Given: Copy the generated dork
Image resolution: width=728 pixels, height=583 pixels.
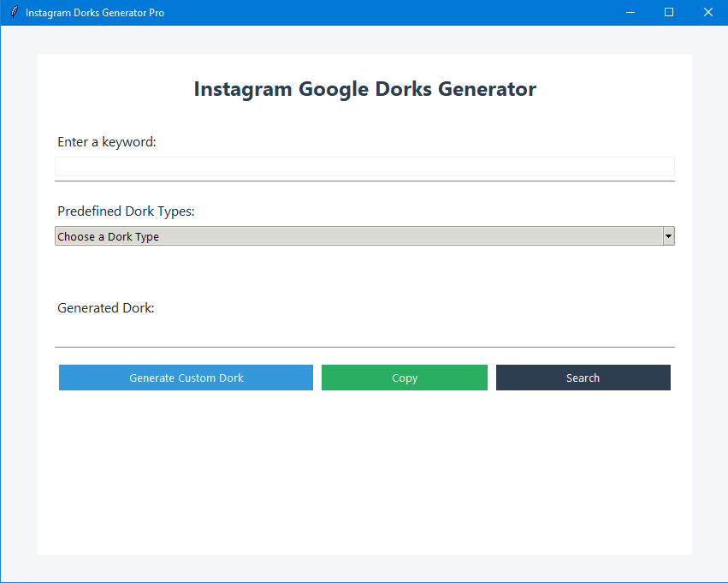Looking at the screenshot, I should point(405,378).
